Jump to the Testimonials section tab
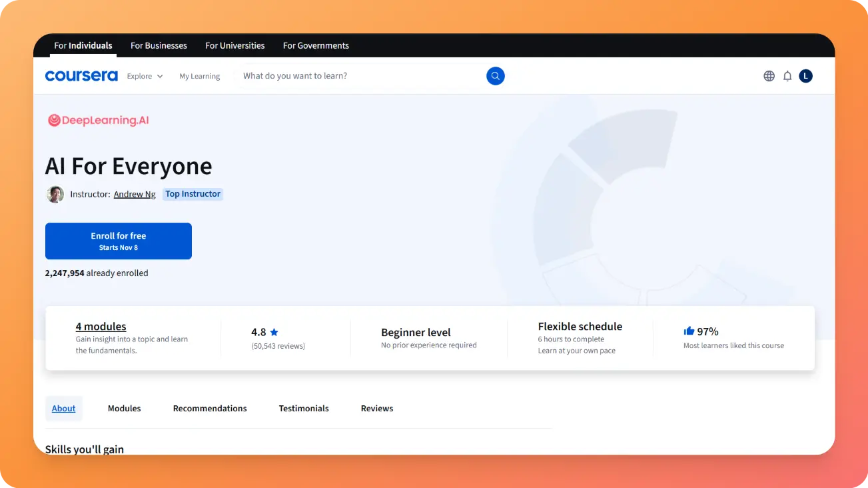Screen dimensions: 868x488 (304, 408)
